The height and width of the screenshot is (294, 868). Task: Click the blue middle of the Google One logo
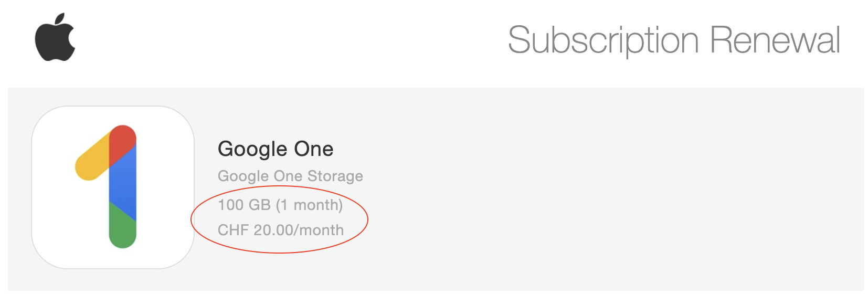click(x=123, y=181)
